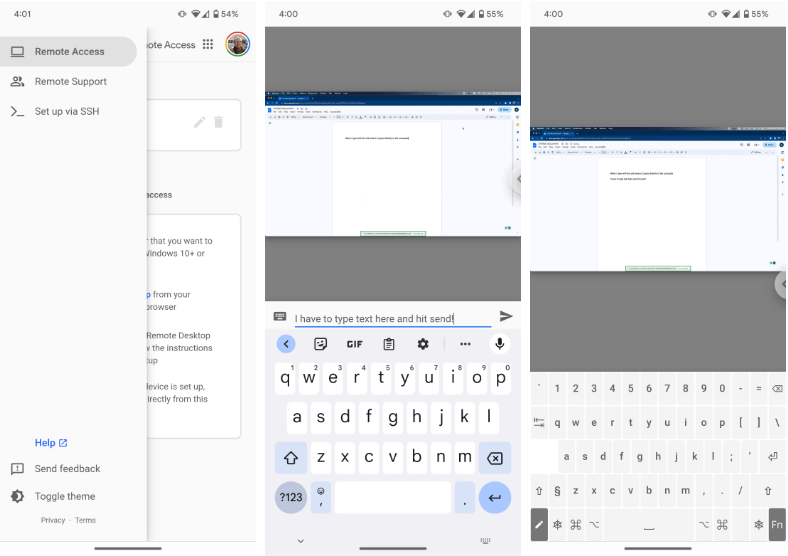This screenshot has height=556, width=788.
Task: Tap the = key on the extended keyboard
Action: [x=759, y=388]
